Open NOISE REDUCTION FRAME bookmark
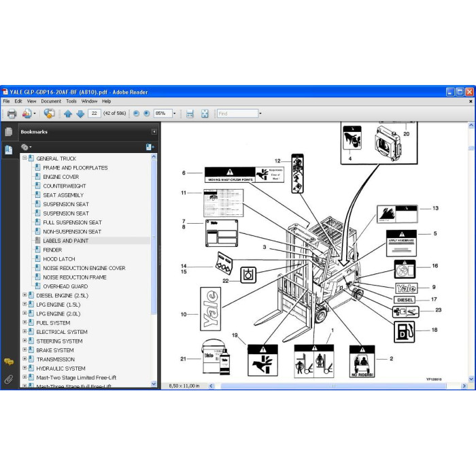The height and width of the screenshot is (476, 476). tap(75, 277)
